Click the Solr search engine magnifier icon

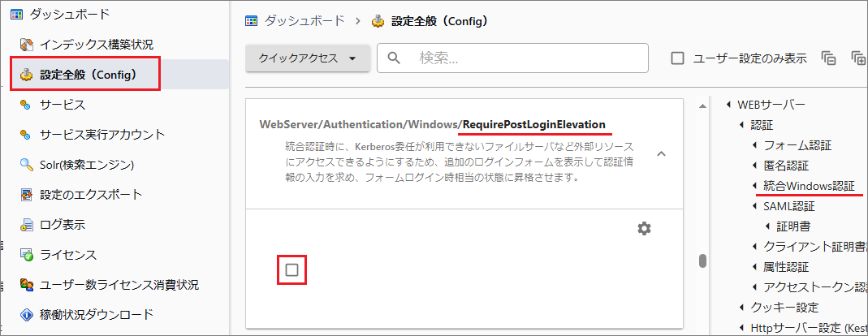25,165
